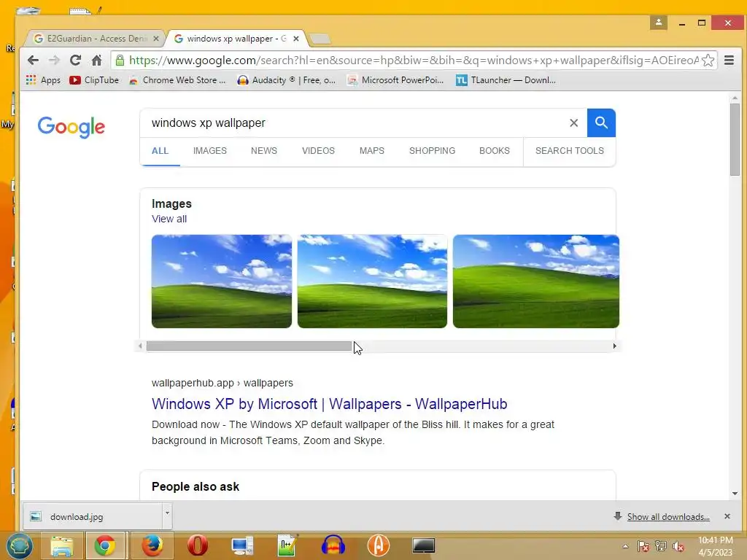Open the browser home page
This screenshot has height=560, width=747.
tap(97, 61)
